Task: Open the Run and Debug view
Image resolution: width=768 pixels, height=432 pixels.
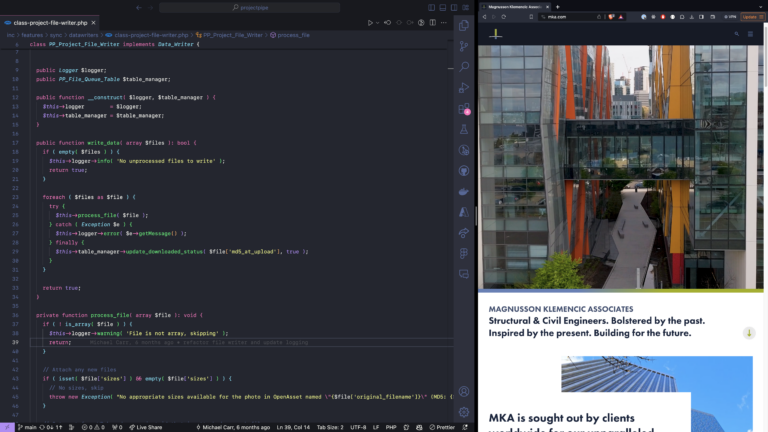Action: point(464,88)
